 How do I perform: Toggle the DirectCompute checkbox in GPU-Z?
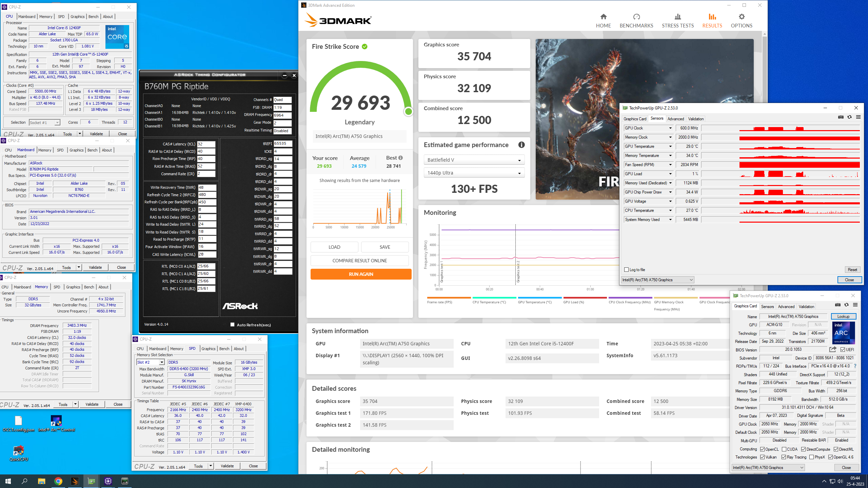click(x=803, y=449)
